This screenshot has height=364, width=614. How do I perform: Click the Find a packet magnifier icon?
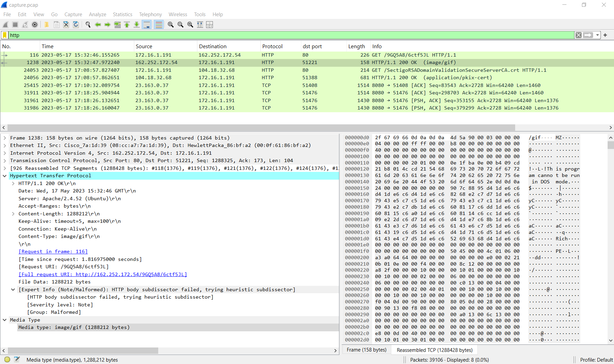click(88, 25)
